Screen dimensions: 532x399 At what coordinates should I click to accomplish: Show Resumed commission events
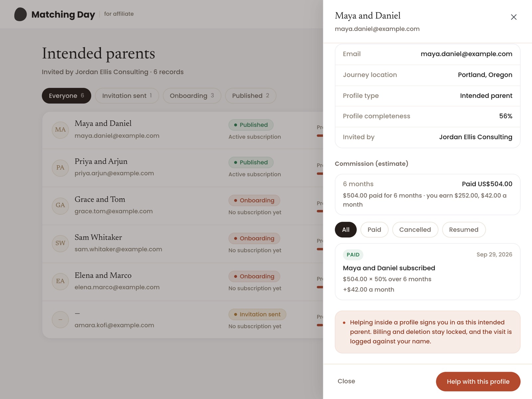464,230
